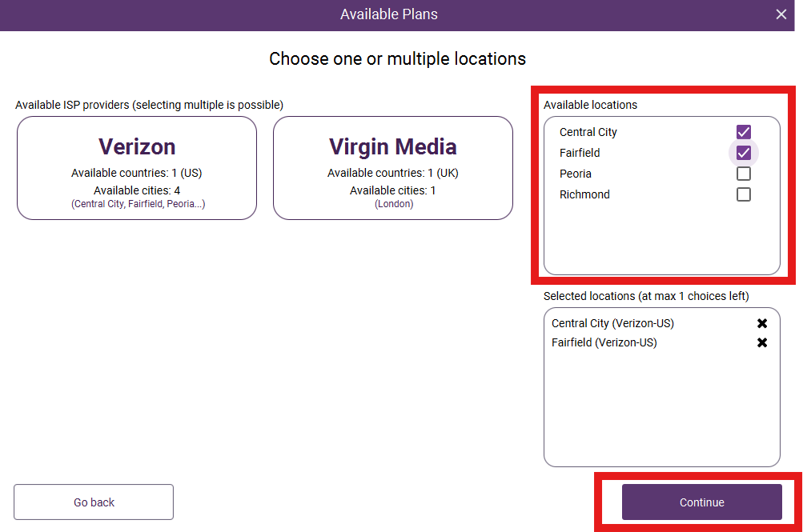The height and width of the screenshot is (532, 803).
Task: Check the Richmond location checkbox
Action: (744, 194)
